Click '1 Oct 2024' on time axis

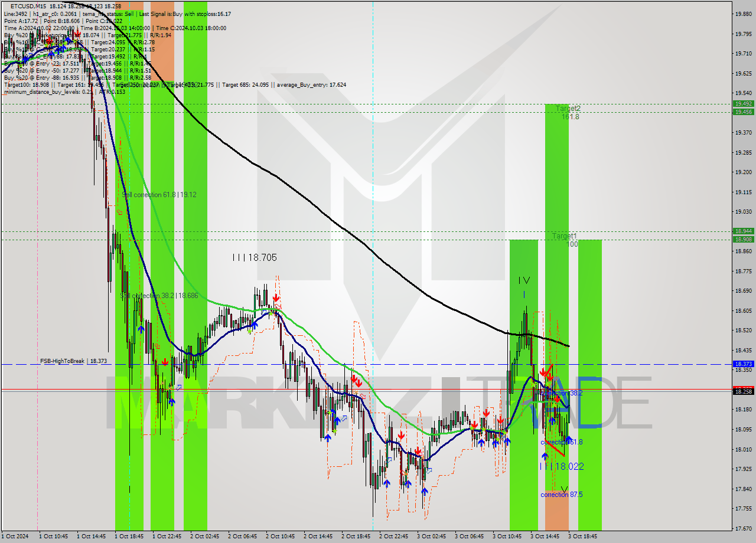pos(14,537)
